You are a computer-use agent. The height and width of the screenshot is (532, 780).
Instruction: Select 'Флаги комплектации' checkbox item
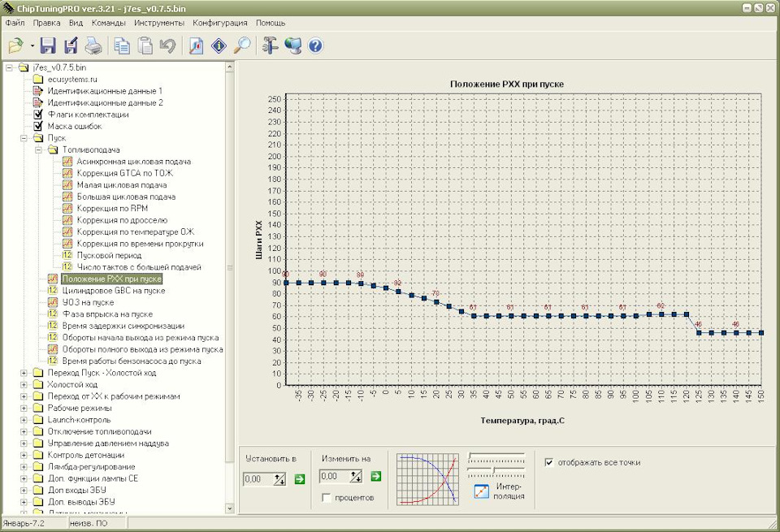38,115
